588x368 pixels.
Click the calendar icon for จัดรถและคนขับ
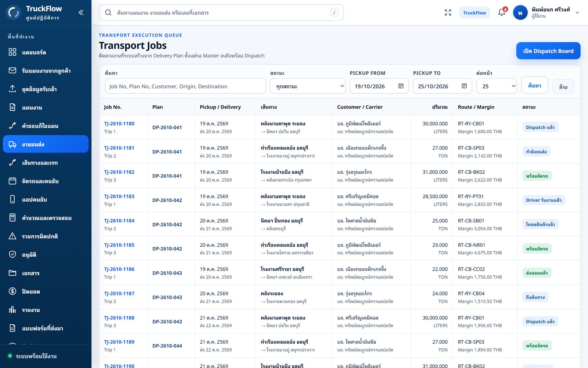[x=12, y=181]
